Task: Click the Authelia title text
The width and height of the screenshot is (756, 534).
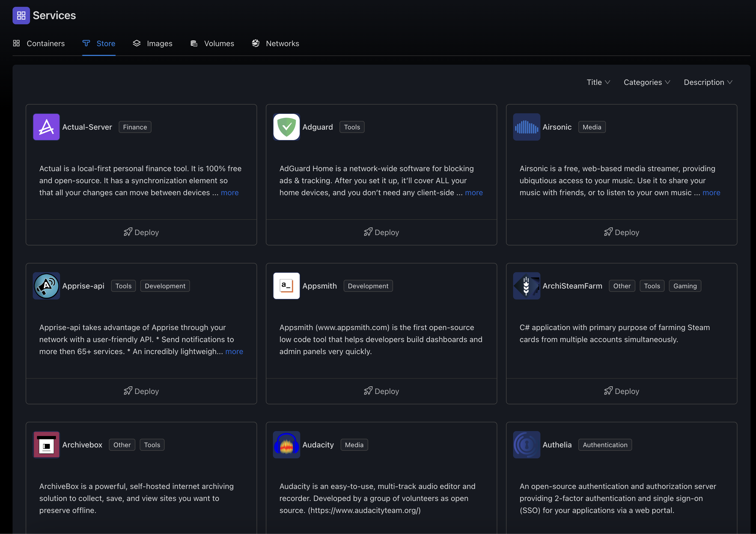Action: tap(557, 445)
